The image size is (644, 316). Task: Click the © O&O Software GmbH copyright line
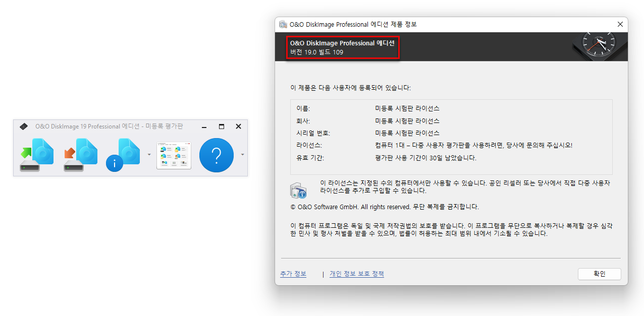click(x=384, y=207)
